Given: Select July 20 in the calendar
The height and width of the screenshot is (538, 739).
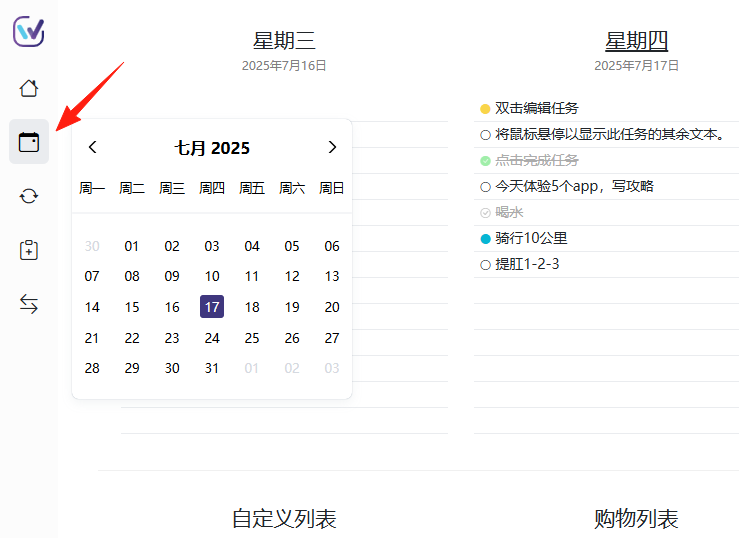Looking at the screenshot, I should point(332,307).
